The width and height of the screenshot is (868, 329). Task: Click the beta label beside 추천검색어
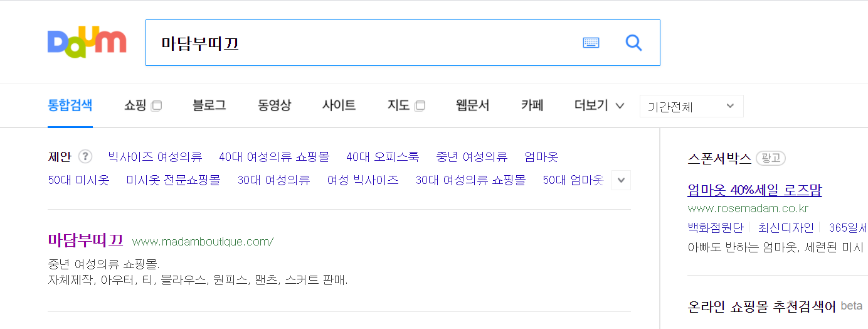tap(852, 306)
